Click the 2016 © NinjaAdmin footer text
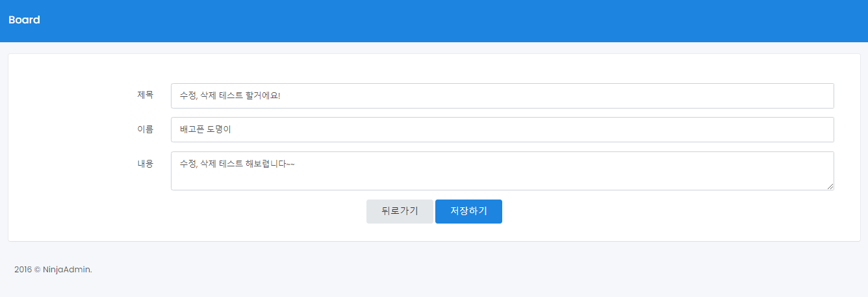Image resolution: width=868 pixels, height=297 pixels. [53, 269]
